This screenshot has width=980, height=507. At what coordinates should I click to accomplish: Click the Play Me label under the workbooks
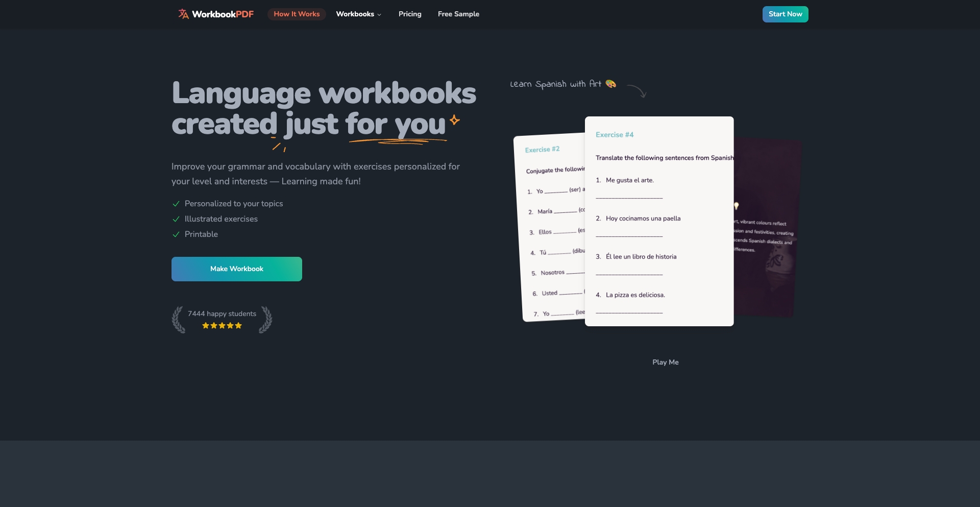click(665, 362)
